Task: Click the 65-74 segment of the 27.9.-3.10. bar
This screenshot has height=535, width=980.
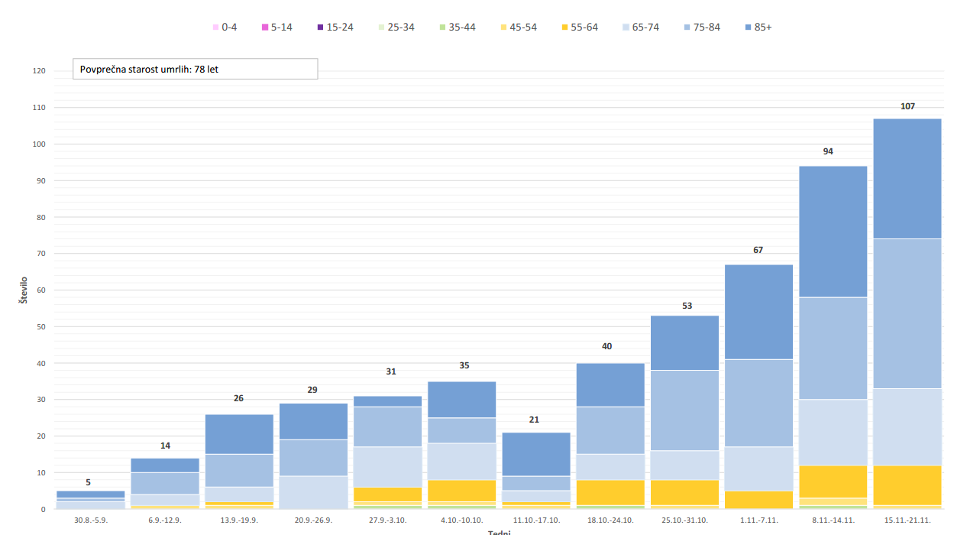Action: click(387, 467)
